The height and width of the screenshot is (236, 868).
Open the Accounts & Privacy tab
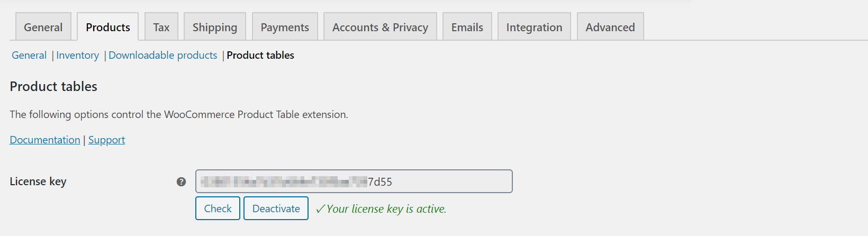(380, 27)
